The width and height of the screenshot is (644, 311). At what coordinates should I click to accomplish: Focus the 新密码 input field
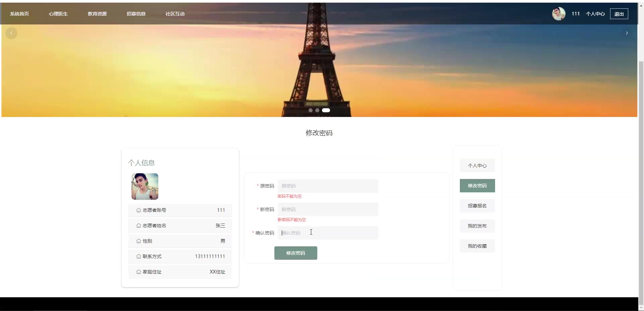click(x=328, y=209)
